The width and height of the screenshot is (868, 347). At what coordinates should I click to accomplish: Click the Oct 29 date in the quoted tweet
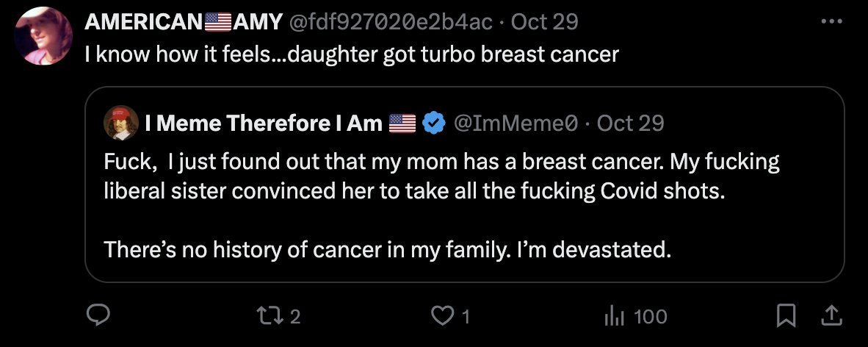click(x=630, y=124)
